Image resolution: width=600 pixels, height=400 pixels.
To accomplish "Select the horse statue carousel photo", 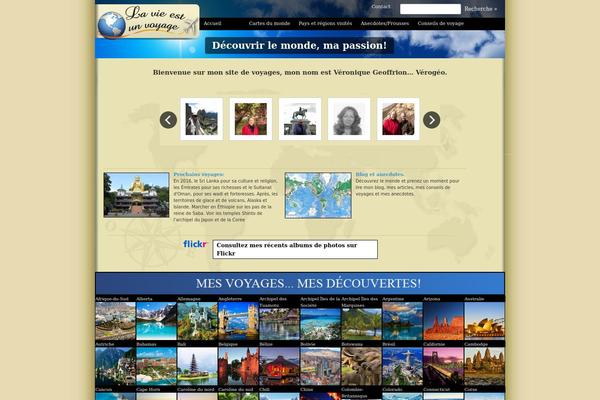I will click(300, 119).
